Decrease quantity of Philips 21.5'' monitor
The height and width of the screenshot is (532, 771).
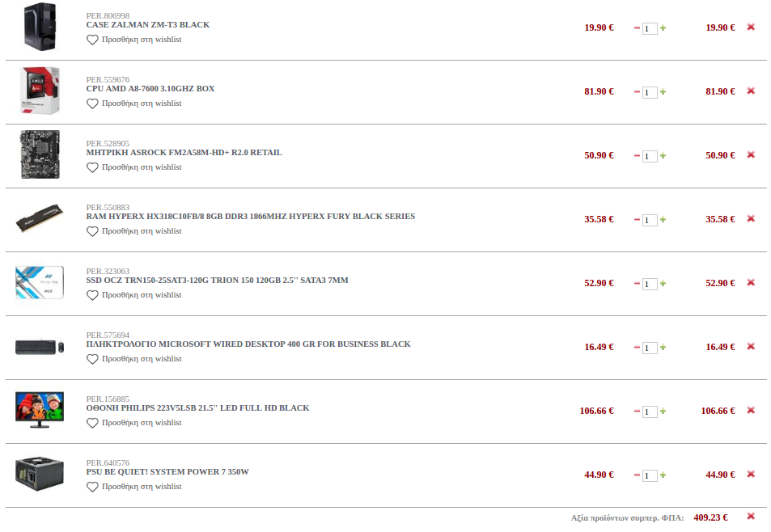637,412
